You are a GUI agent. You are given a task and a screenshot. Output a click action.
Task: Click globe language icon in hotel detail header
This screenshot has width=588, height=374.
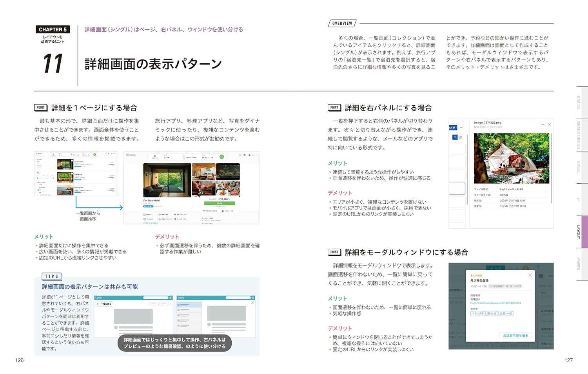point(245,155)
